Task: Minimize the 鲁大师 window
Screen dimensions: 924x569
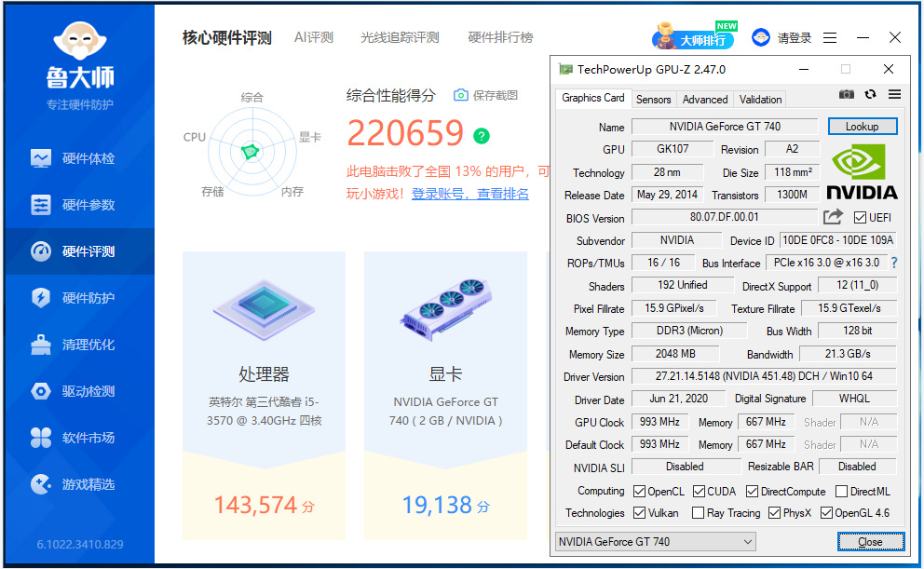Action: pos(863,37)
